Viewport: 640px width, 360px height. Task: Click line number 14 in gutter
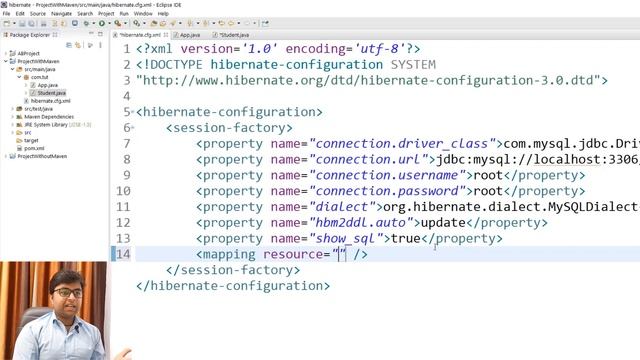pos(123,255)
